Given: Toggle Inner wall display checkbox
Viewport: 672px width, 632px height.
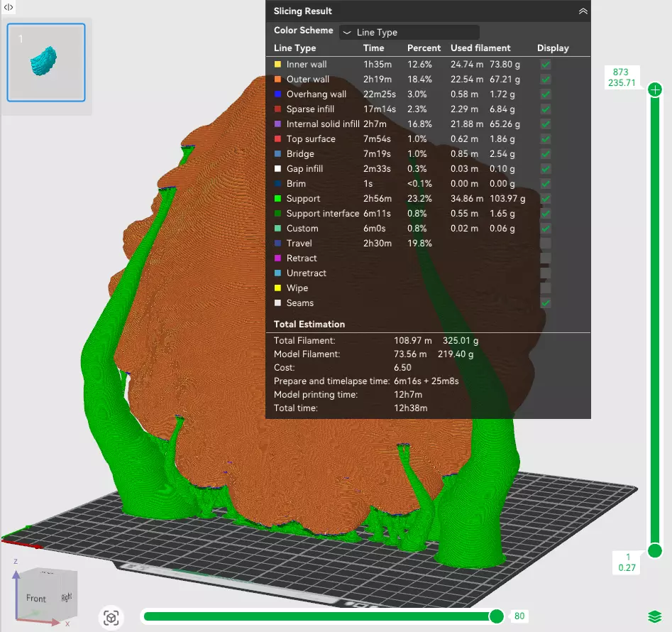Looking at the screenshot, I should [x=546, y=65].
